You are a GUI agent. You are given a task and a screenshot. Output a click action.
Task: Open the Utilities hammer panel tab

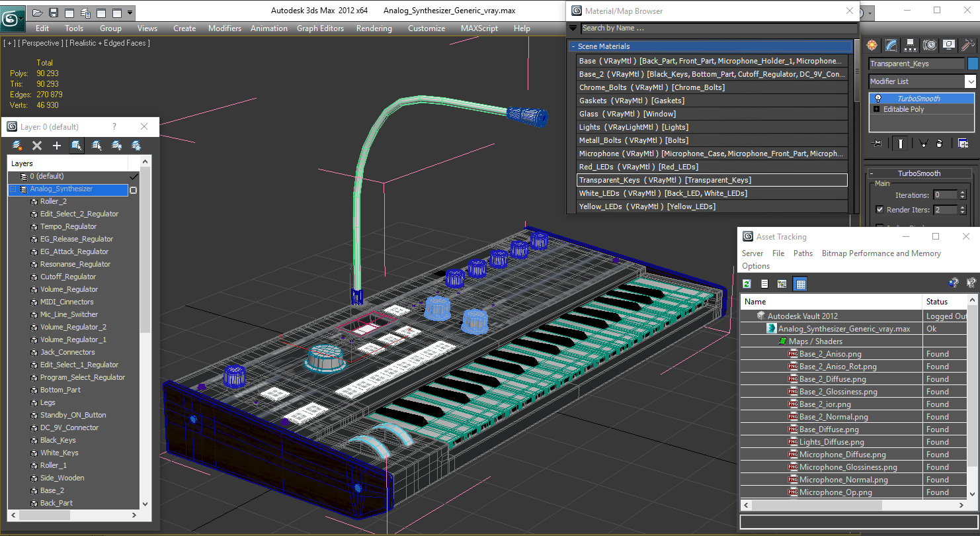[968, 45]
